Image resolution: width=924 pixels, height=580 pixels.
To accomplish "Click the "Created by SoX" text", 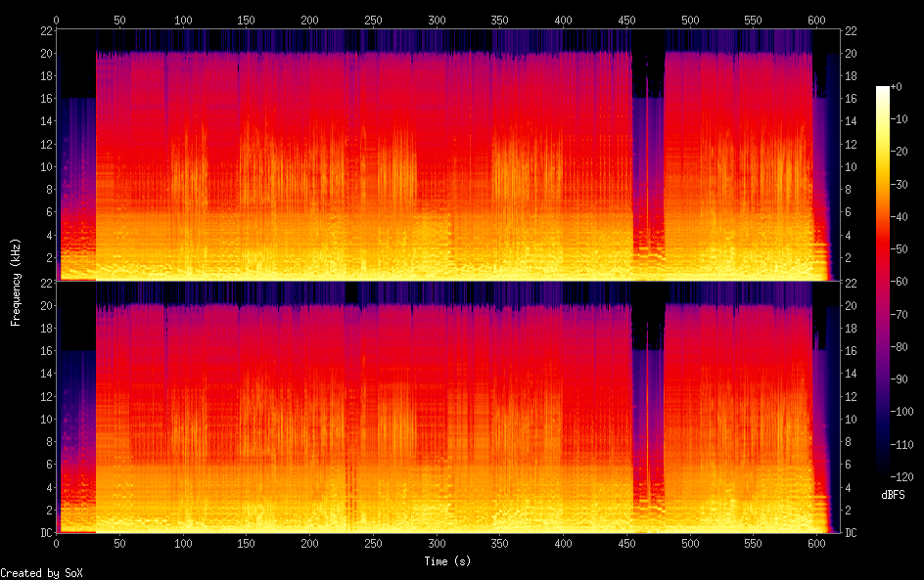I will coord(40,572).
